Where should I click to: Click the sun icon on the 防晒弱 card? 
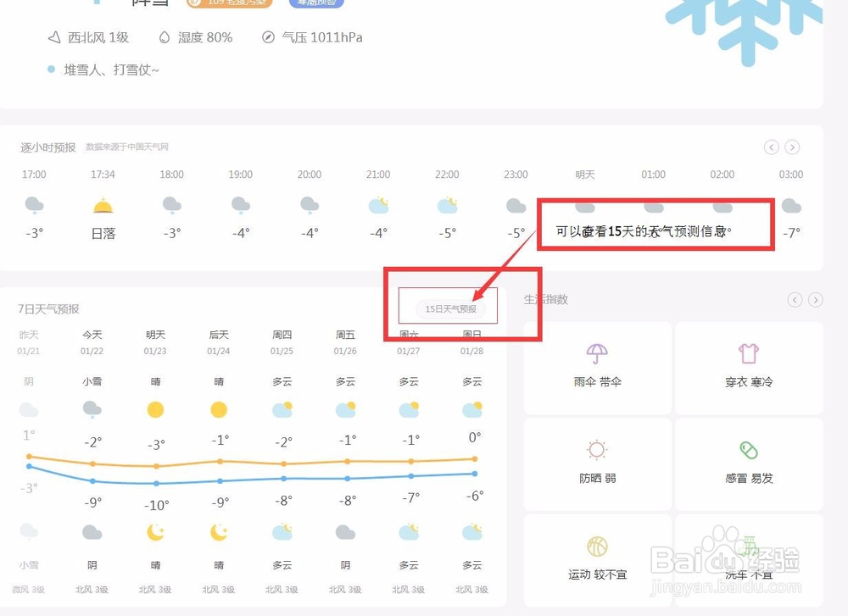coord(595,451)
